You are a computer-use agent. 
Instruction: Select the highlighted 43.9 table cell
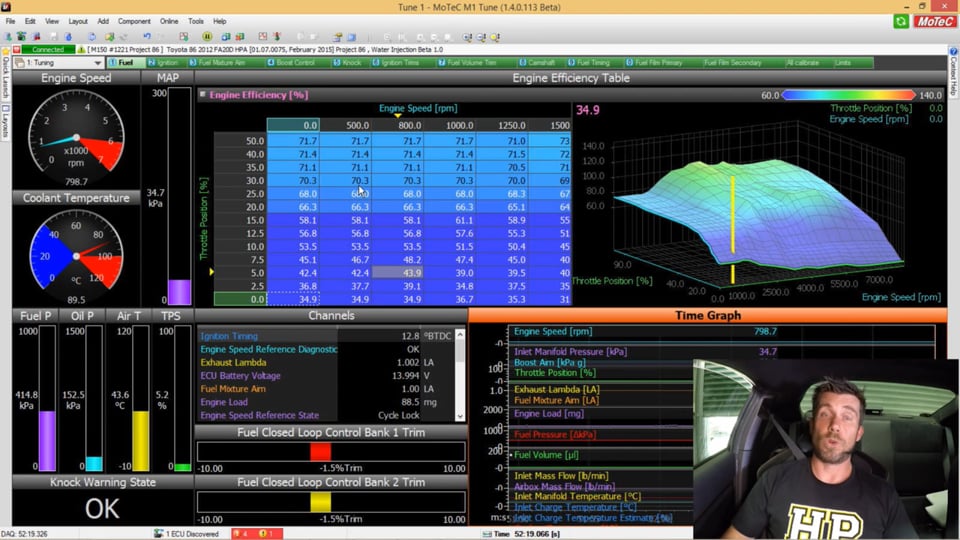[398, 273]
